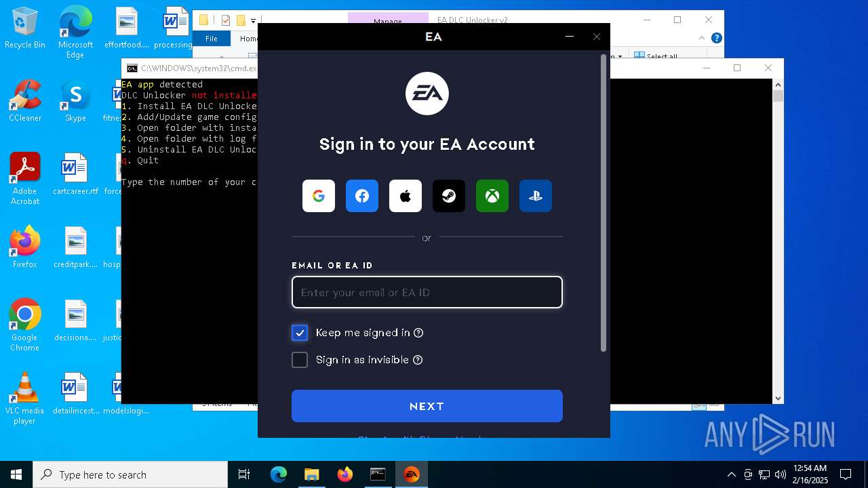Open the File tab in File Explorer
The image size is (868, 488).
point(212,39)
